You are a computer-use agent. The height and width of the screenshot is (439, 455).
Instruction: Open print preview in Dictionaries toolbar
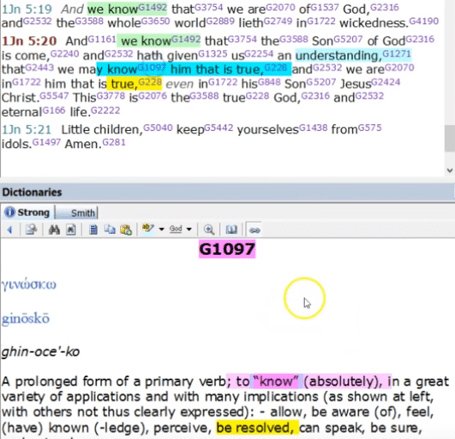tap(31, 230)
